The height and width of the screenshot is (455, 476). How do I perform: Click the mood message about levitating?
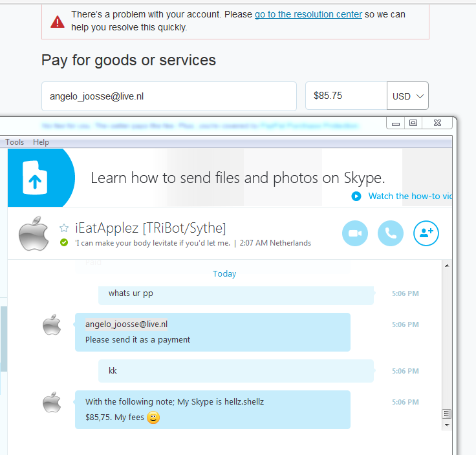tap(153, 243)
